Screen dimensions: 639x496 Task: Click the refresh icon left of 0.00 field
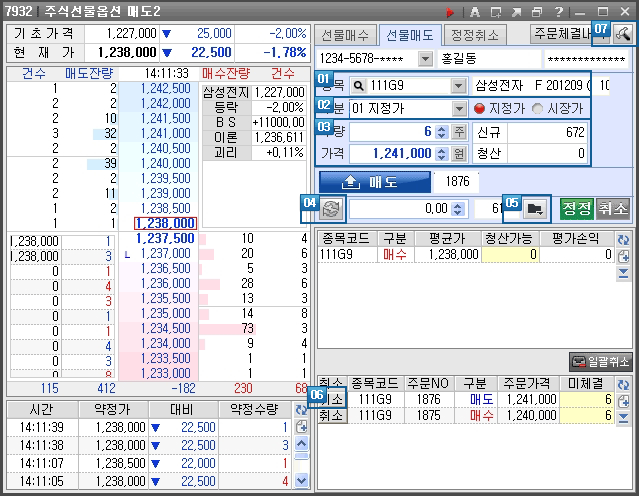coord(332,208)
